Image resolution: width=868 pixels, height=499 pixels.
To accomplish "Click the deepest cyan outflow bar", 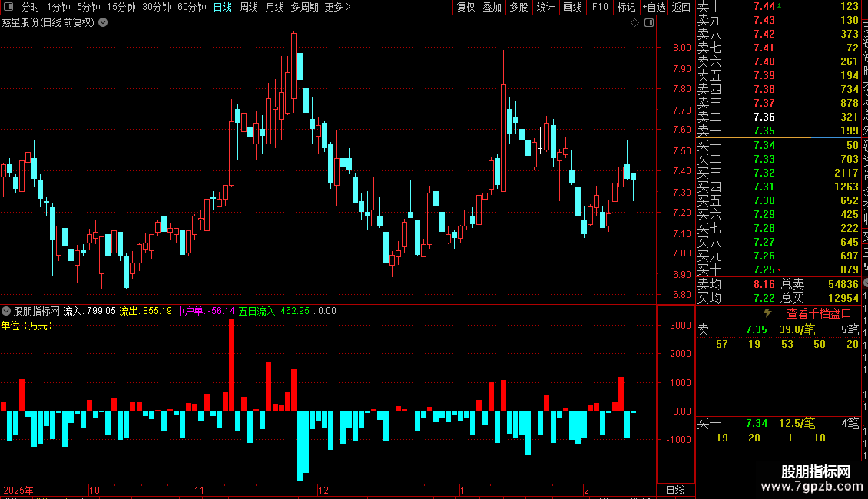I will (300, 446).
